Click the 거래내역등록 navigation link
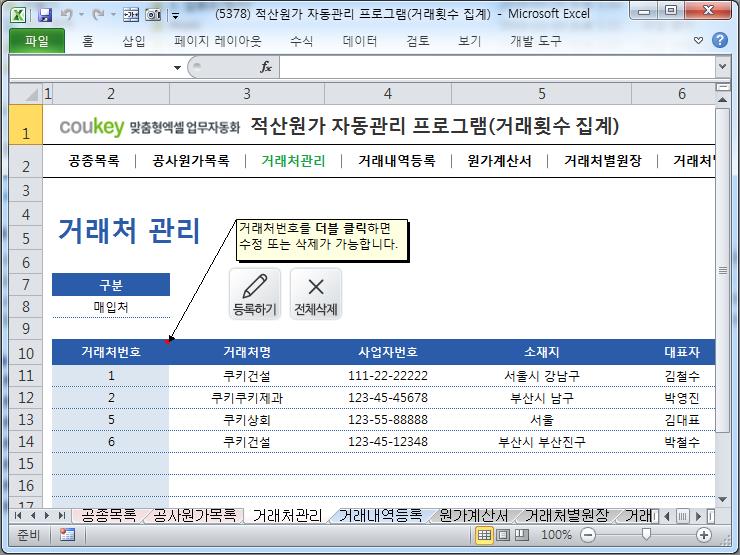This screenshot has height=555, width=740. click(x=396, y=161)
